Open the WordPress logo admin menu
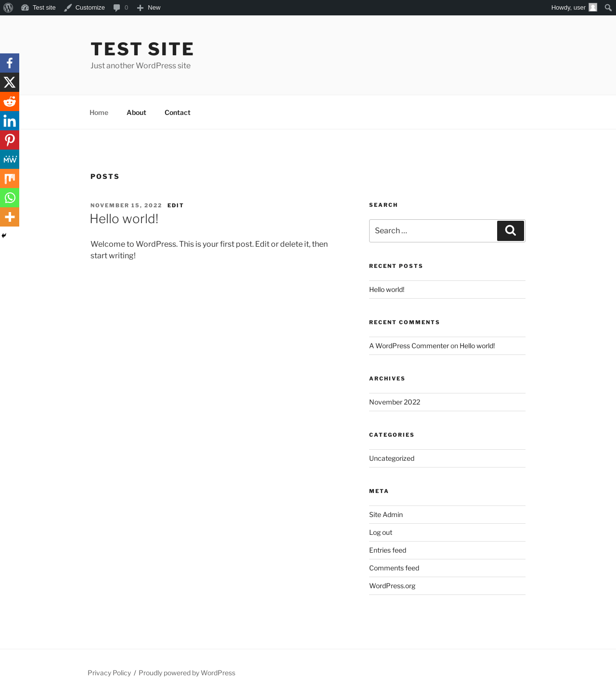Viewport: 616px width, 695px height. [x=8, y=8]
